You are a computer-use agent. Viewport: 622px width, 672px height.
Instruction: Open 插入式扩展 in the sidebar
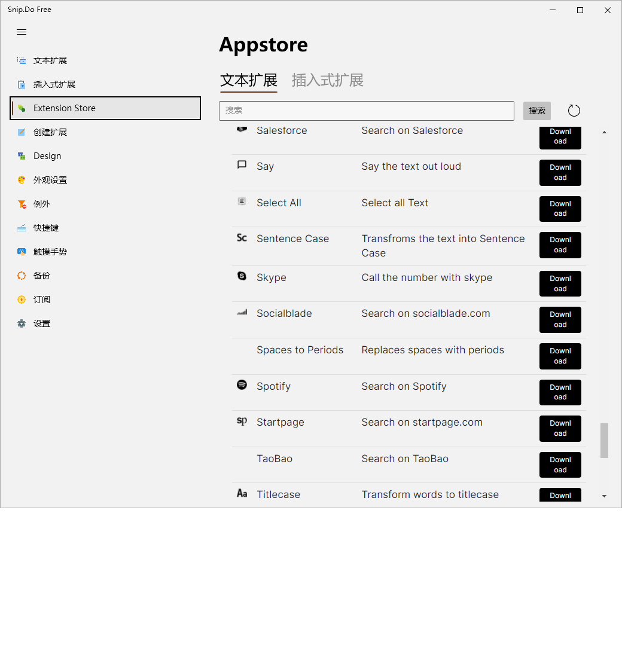click(x=105, y=84)
